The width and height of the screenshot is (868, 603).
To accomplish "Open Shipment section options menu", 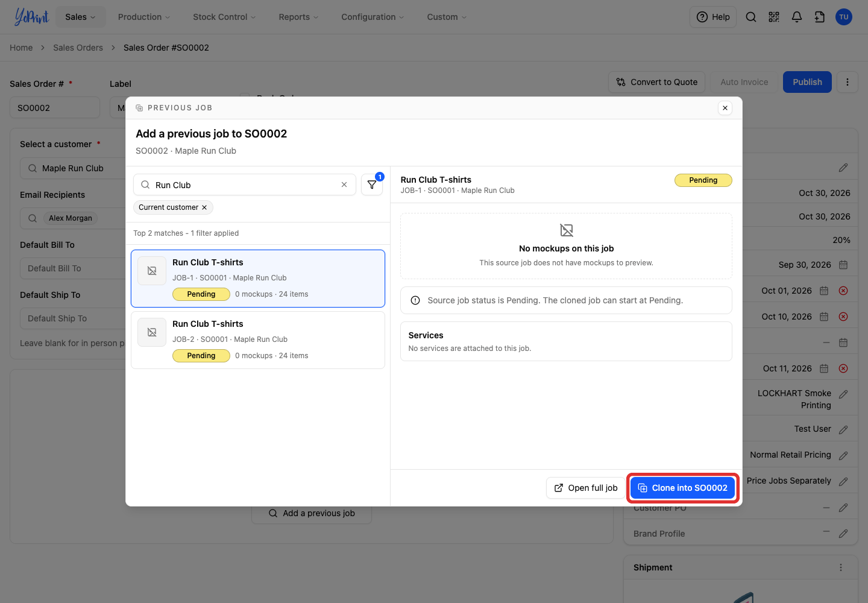I will coord(841,567).
